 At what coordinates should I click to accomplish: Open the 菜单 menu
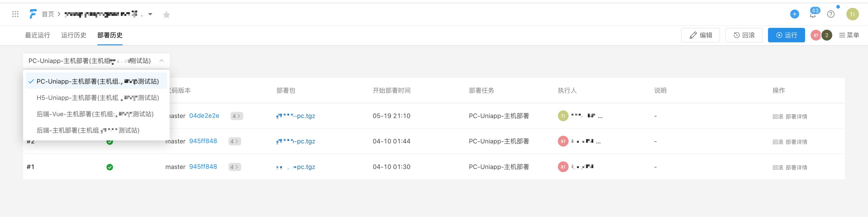849,35
